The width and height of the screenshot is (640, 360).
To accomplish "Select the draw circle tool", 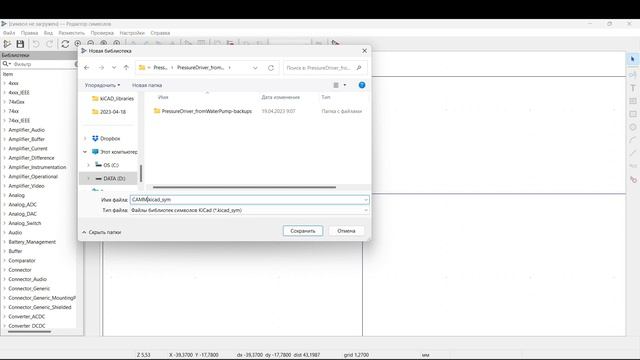I will [633, 127].
